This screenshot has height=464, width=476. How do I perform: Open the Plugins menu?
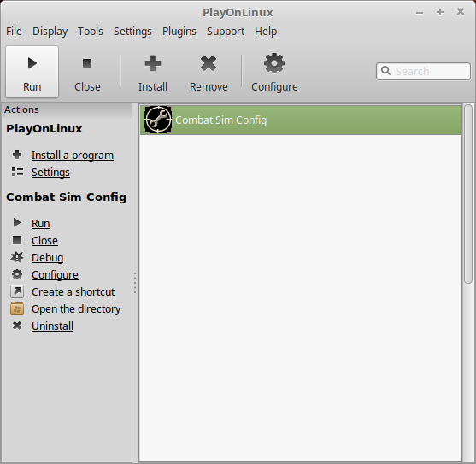(x=179, y=32)
